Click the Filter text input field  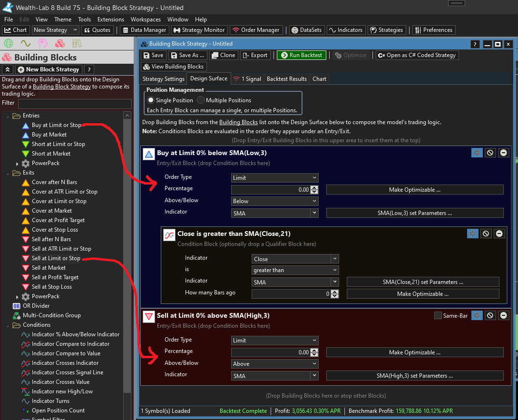[x=74, y=103]
